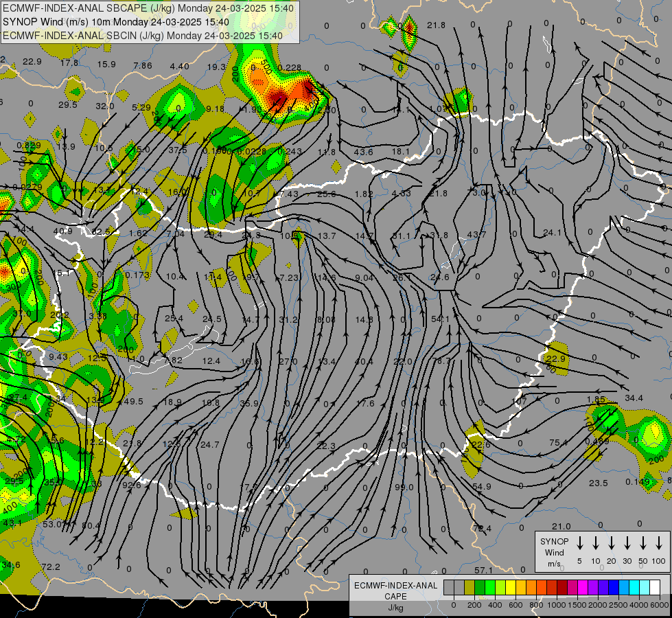Click the '149.5' value on the map
Viewport: 672px width, 618px height.
pyautogui.click(x=132, y=402)
